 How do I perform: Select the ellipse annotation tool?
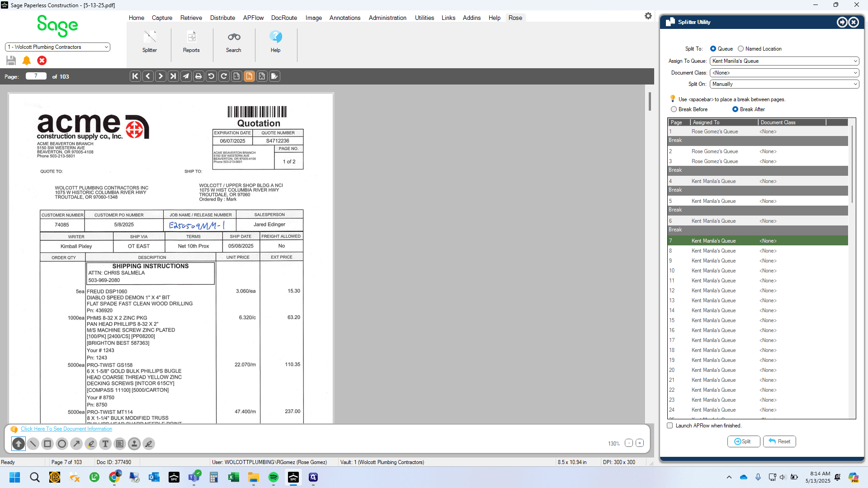(62, 444)
